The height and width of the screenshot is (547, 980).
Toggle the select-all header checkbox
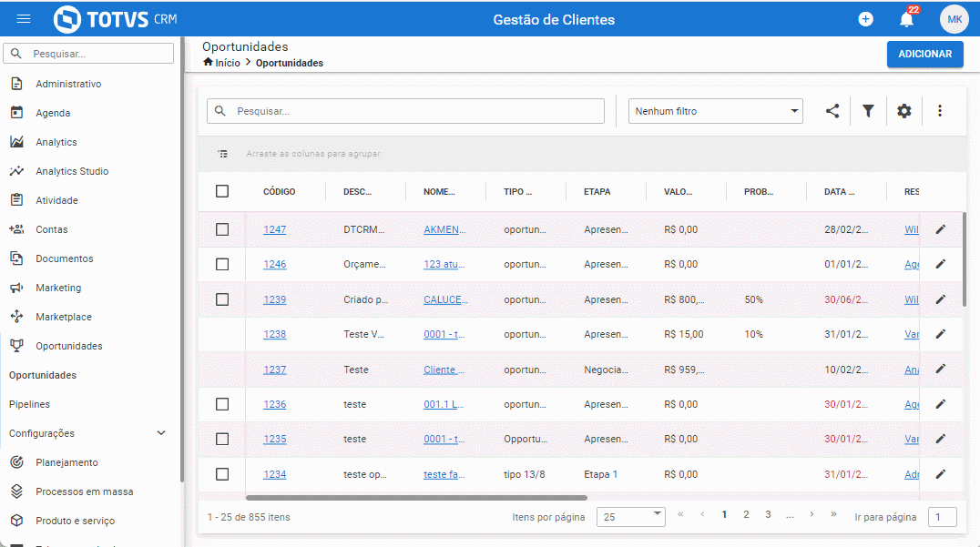click(222, 191)
